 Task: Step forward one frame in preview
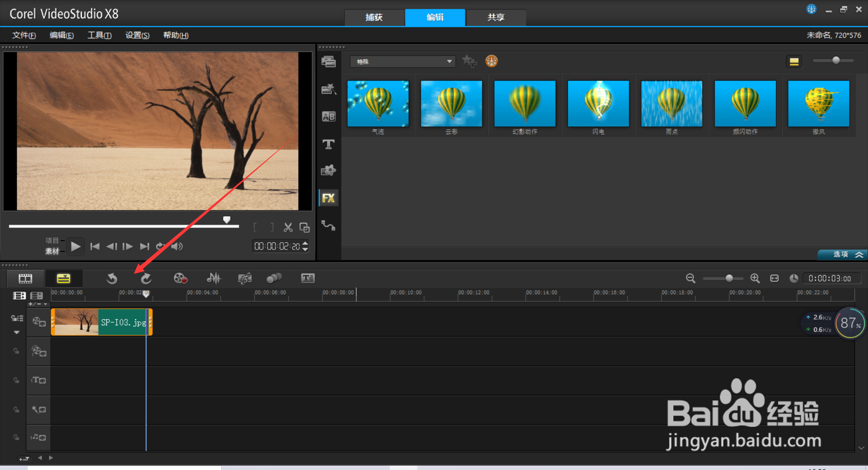(x=128, y=246)
